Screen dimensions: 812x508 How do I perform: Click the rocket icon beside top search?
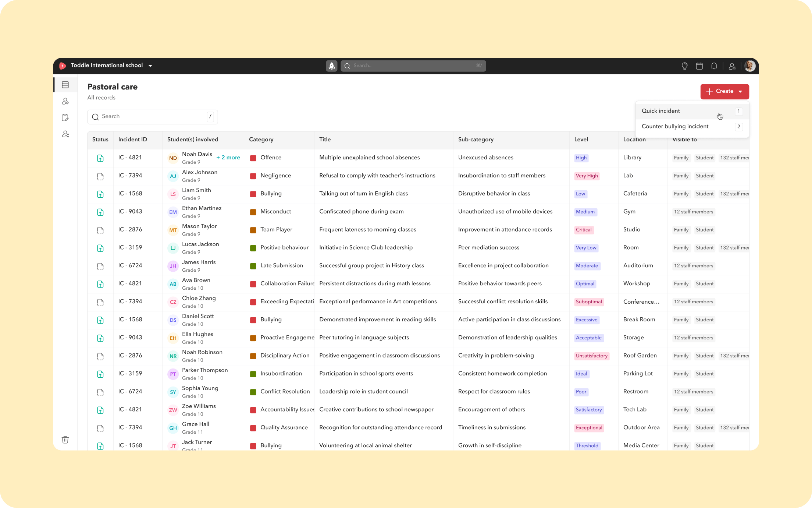(332, 66)
